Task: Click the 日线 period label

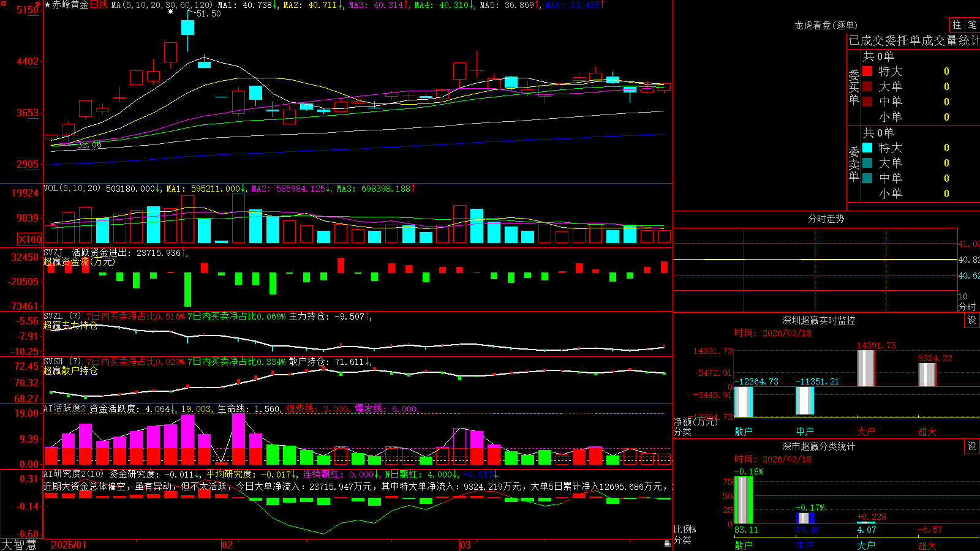Action: (99, 5)
